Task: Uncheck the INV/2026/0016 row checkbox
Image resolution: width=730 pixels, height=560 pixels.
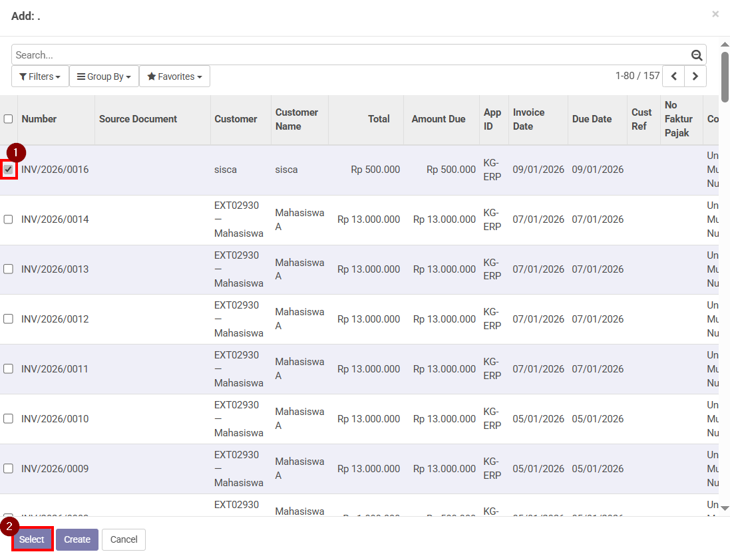Action: pos(9,170)
